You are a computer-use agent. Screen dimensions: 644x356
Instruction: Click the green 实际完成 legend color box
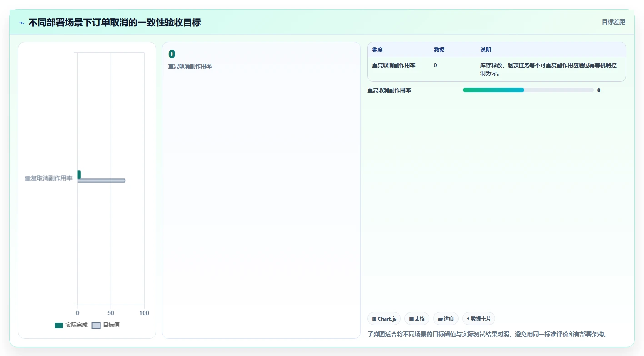point(59,326)
